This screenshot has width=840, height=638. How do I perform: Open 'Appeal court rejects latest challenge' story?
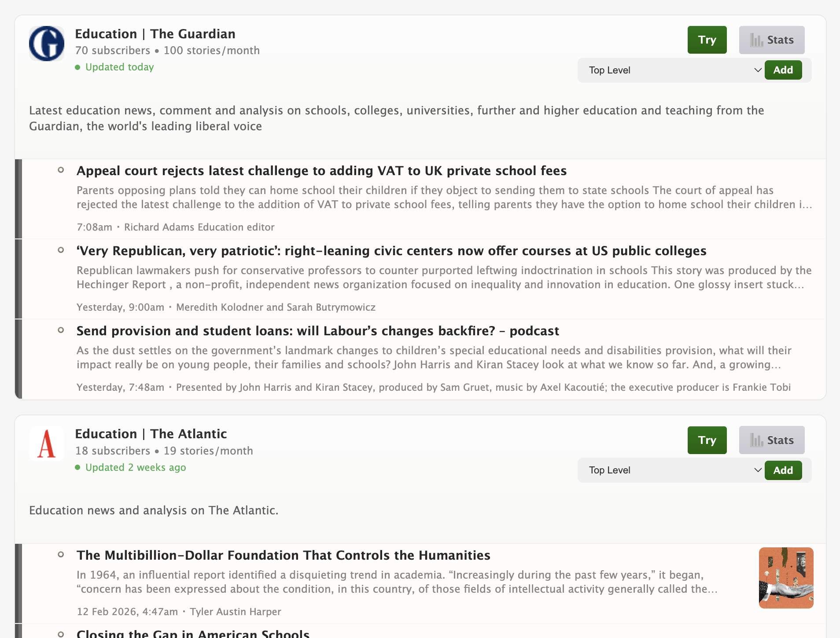pyautogui.click(x=321, y=171)
